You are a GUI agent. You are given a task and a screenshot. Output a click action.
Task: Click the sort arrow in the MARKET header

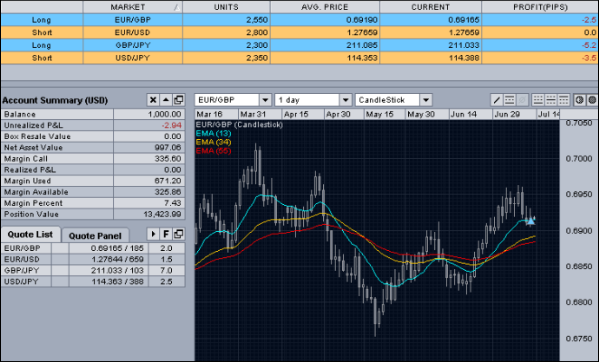pyautogui.click(x=177, y=7)
